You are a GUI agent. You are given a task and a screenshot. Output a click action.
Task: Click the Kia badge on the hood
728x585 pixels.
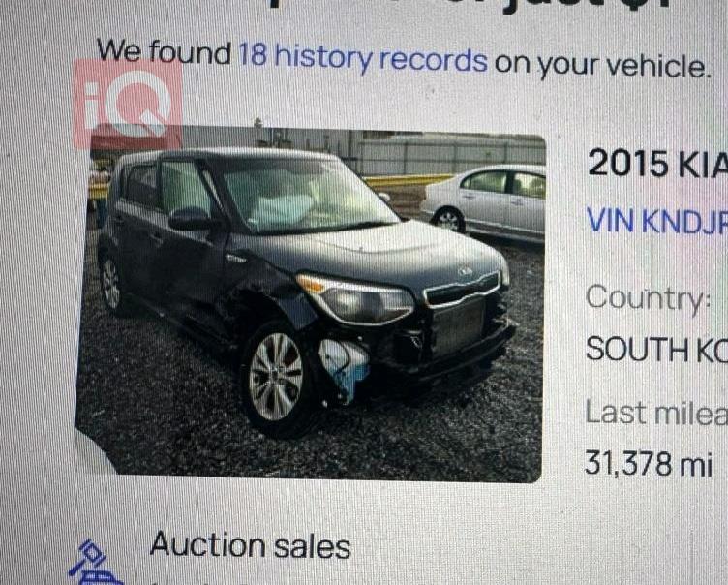pos(465,271)
